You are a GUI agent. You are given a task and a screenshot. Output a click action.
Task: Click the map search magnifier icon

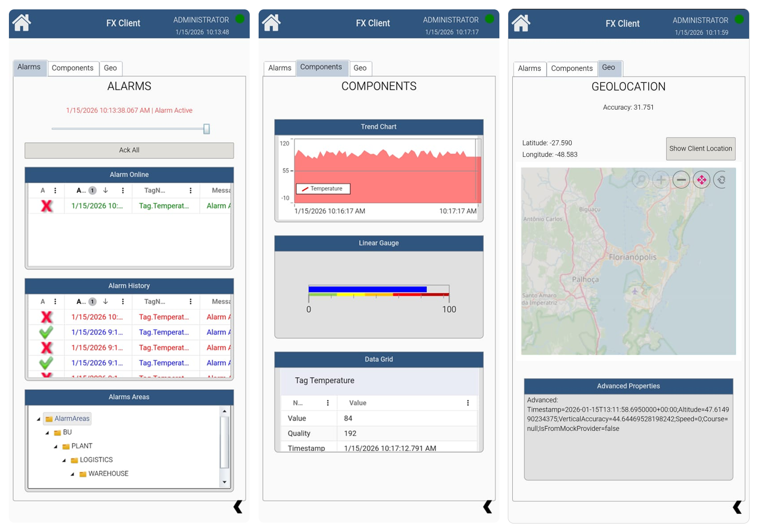pyautogui.click(x=641, y=180)
